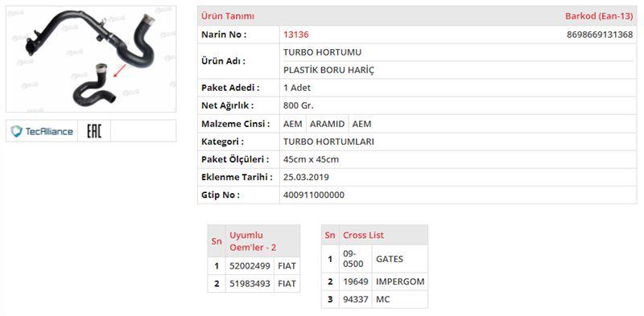The width and height of the screenshot is (644, 316).
Task: Select OEM number 52002499
Action: [250, 266]
